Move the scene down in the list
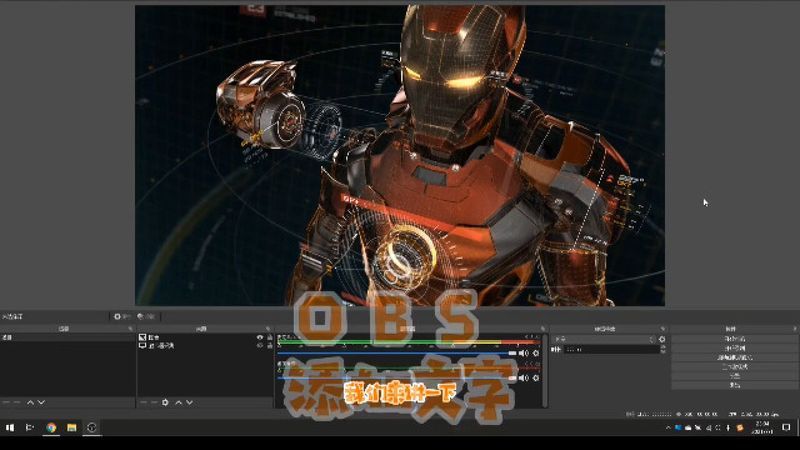 [41, 403]
